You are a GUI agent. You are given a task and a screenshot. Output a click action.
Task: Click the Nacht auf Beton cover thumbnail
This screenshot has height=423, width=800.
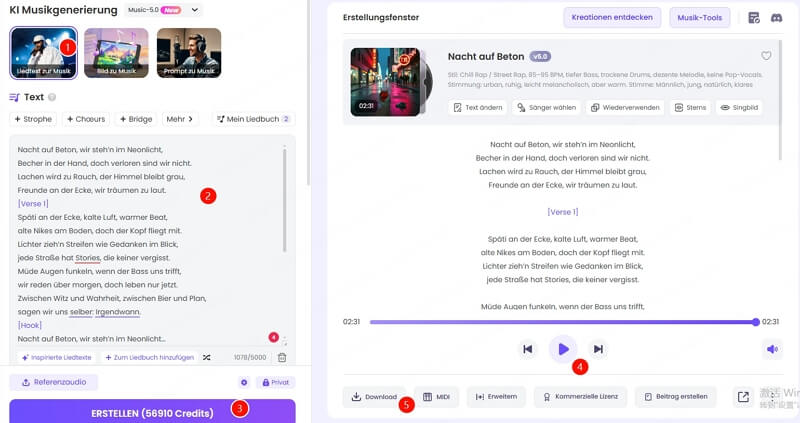[x=384, y=81]
